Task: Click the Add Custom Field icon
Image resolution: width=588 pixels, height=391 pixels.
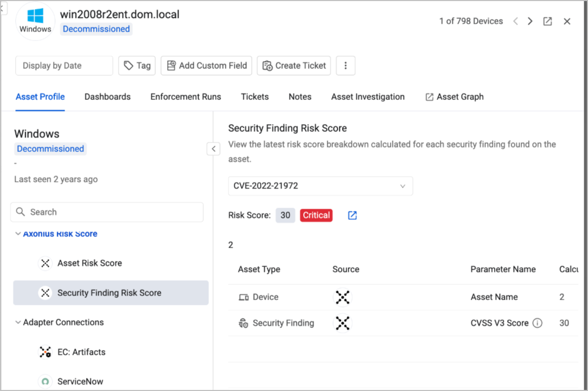Action: point(171,66)
